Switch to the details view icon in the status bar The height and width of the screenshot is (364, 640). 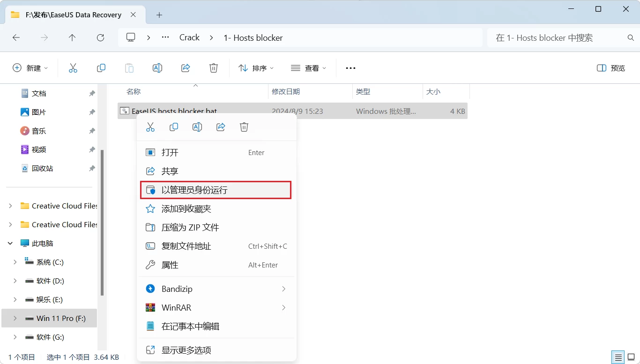[x=619, y=357]
